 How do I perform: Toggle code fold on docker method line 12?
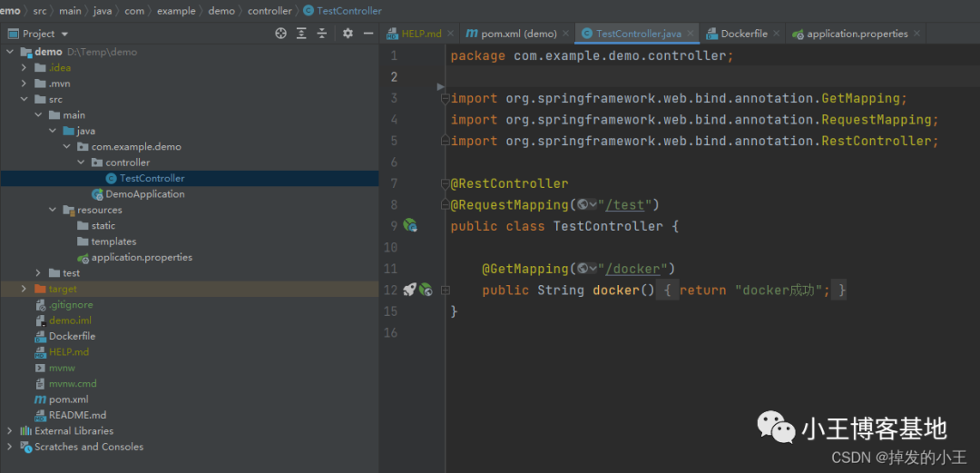[445, 291]
